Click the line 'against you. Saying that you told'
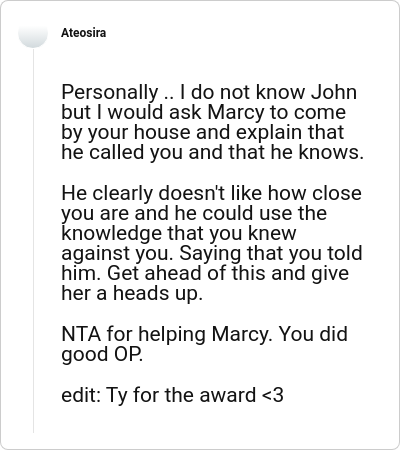This screenshot has width=400, height=450. click(x=212, y=253)
